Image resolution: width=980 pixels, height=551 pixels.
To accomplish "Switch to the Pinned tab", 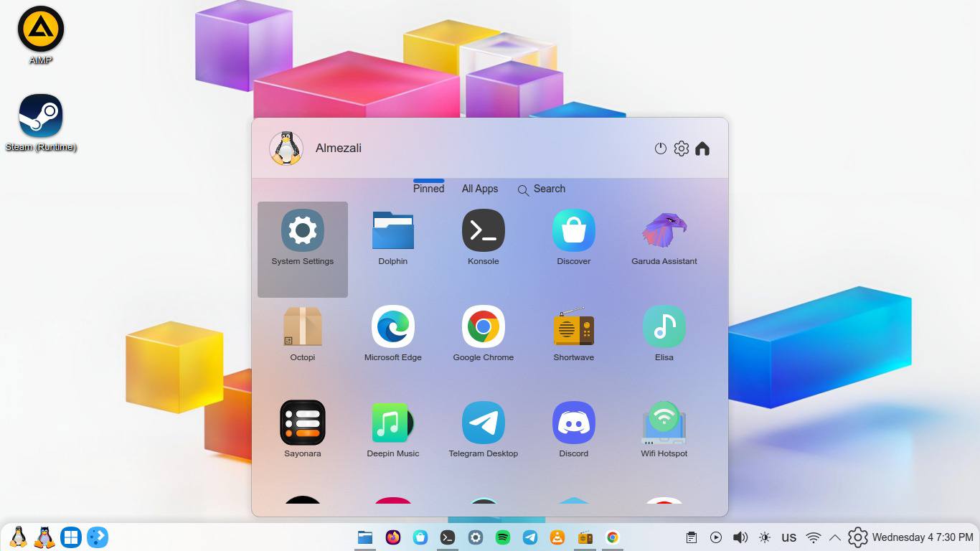I will pos(429,189).
